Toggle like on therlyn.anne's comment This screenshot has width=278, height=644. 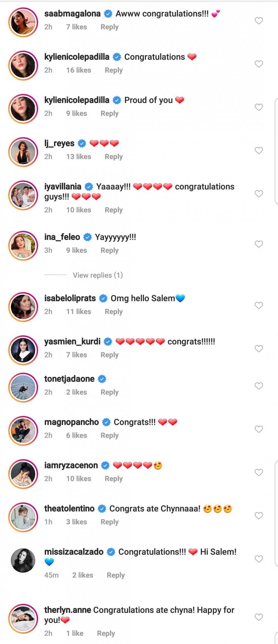pyautogui.click(x=259, y=617)
